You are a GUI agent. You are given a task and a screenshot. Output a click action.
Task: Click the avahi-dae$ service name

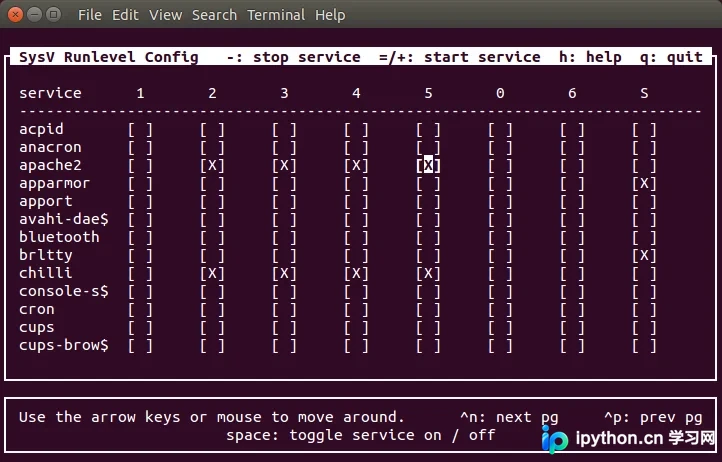click(64, 219)
